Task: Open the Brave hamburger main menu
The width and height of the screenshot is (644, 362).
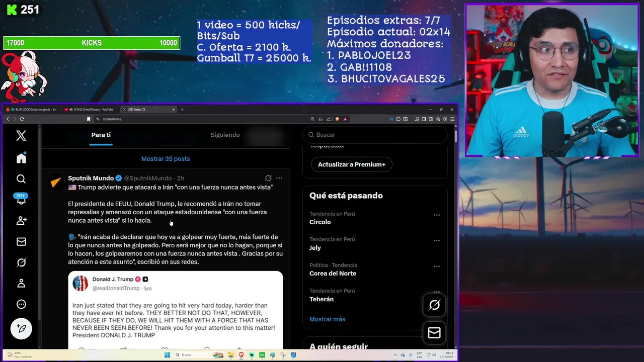Action: click(452, 119)
